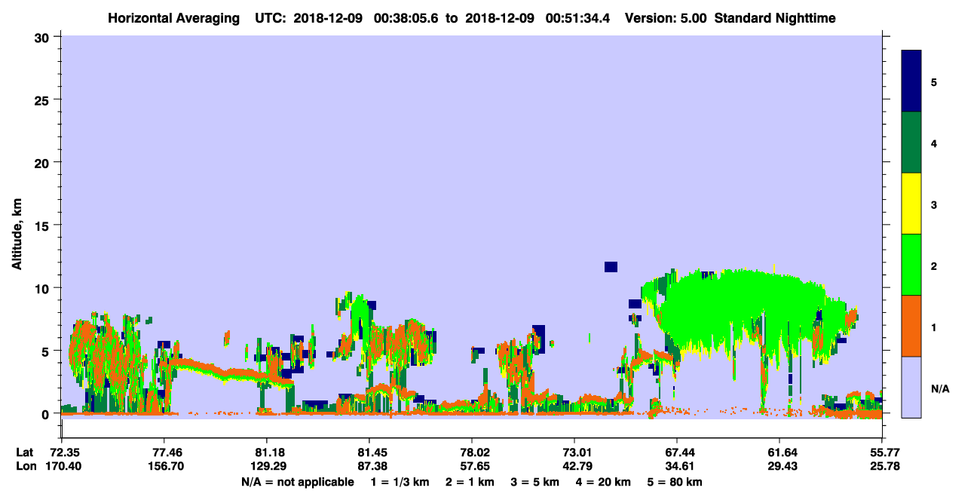Screen dimensions: 980x503
Task: Click the dark green level 4 colorbar segment
Action: 911,143
